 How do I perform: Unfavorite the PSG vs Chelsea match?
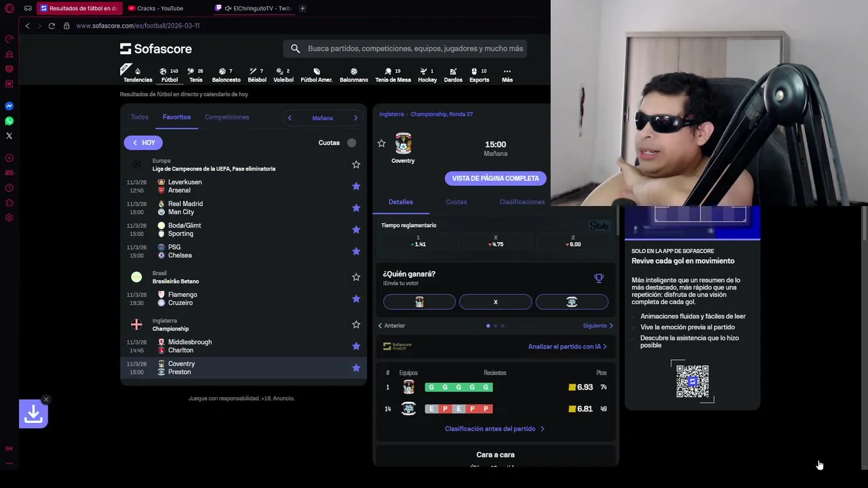pos(356,251)
